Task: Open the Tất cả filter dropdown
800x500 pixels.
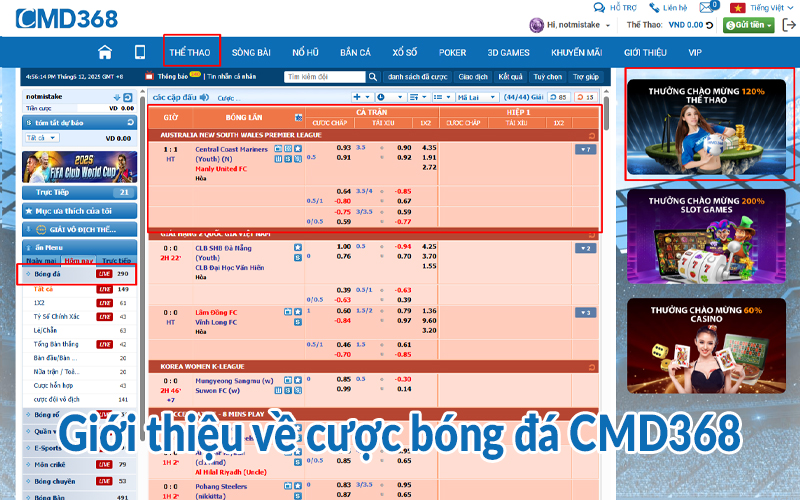Action: (42, 138)
